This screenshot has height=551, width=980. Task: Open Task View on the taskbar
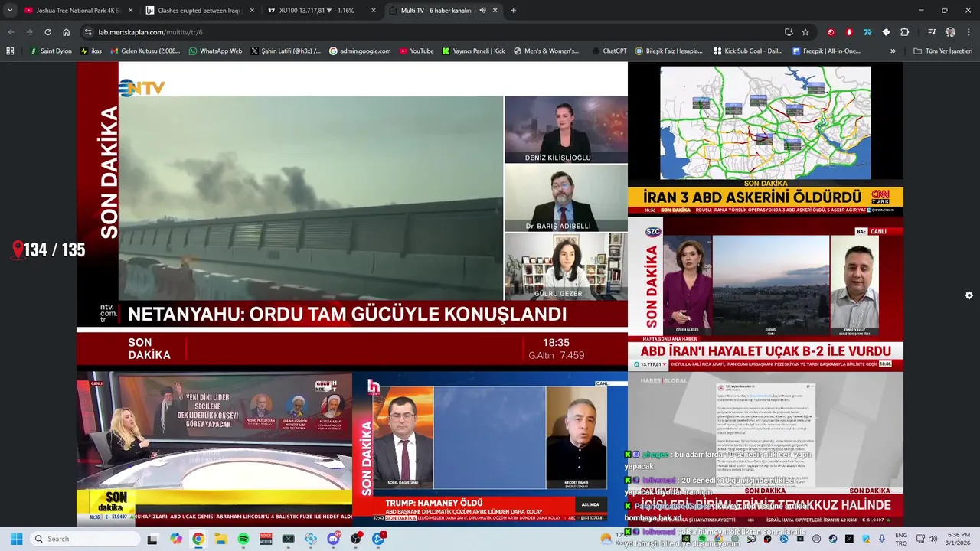click(152, 539)
